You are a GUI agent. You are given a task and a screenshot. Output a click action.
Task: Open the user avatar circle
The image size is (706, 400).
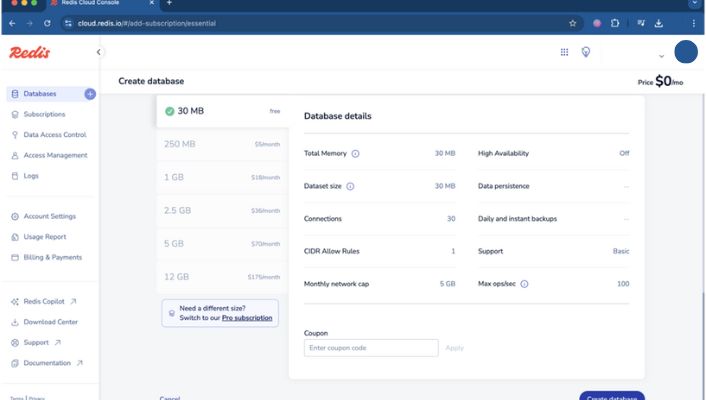point(685,52)
